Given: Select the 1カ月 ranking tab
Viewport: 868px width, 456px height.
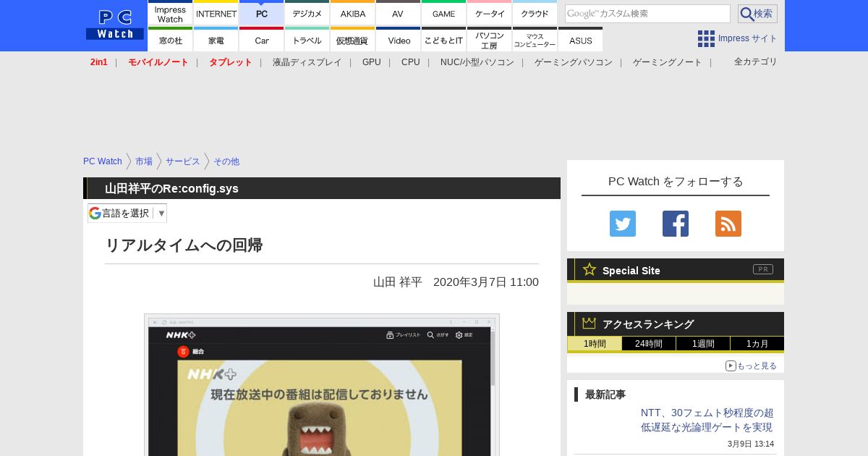Looking at the screenshot, I should (x=757, y=344).
